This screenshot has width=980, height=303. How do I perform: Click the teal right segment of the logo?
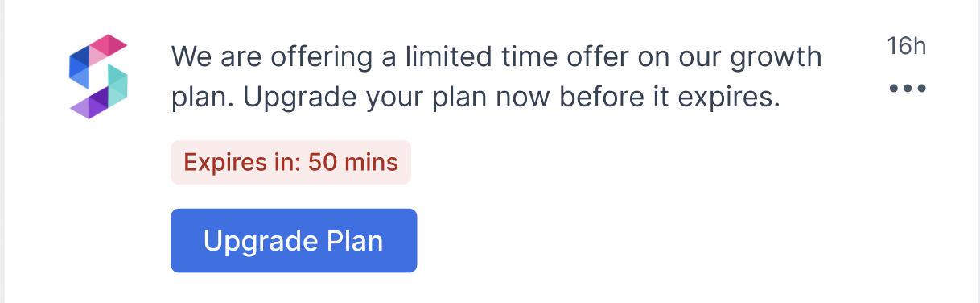pos(117,84)
